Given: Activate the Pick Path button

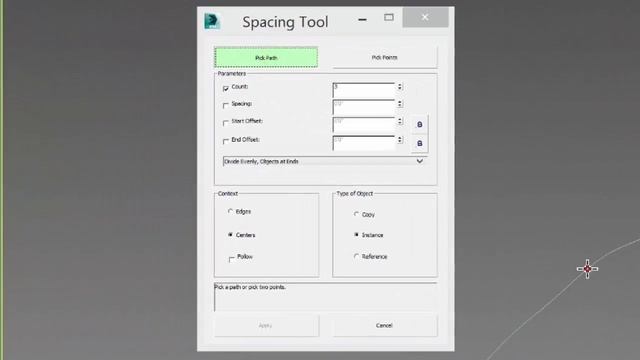Looking at the screenshot, I should [266, 58].
